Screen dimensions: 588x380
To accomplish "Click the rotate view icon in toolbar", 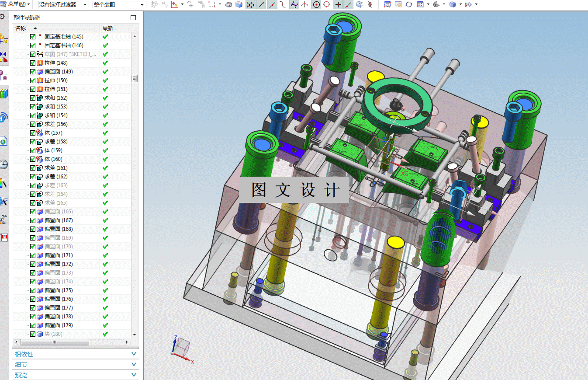I will (x=409, y=4).
